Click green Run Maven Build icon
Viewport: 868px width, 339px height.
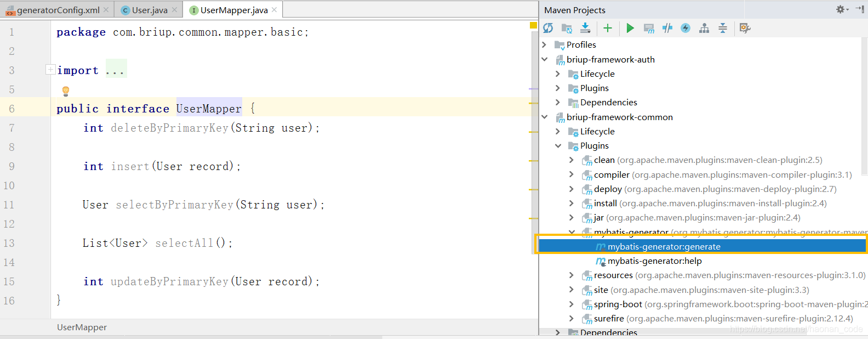coord(630,28)
